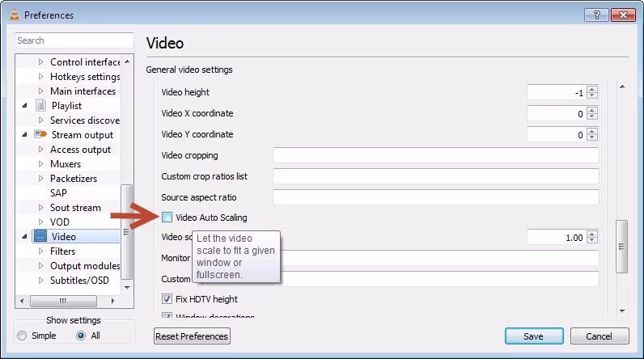
Task: Decrease the Video Y coordinate value
Action: (592, 137)
